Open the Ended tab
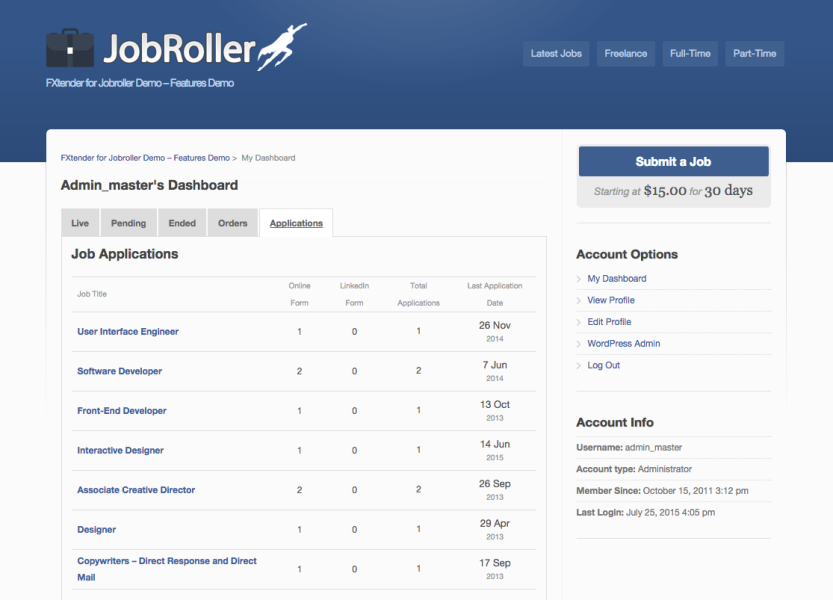The width and height of the screenshot is (833, 600). pos(181,222)
